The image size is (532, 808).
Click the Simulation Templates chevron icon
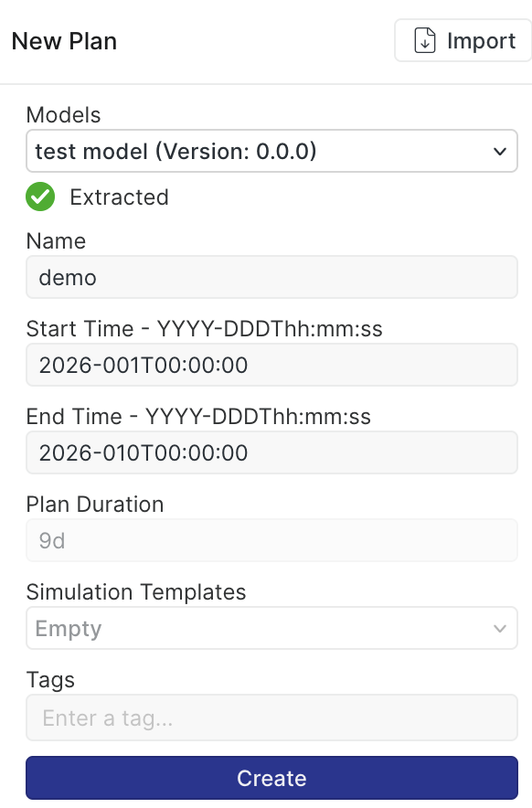pos(499,628)
